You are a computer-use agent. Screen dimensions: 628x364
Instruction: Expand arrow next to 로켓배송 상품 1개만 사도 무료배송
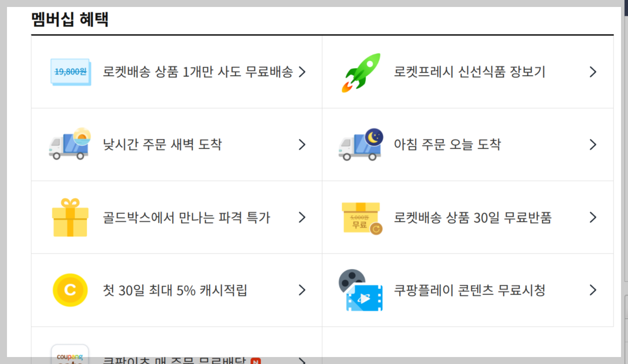pos(302,72)
